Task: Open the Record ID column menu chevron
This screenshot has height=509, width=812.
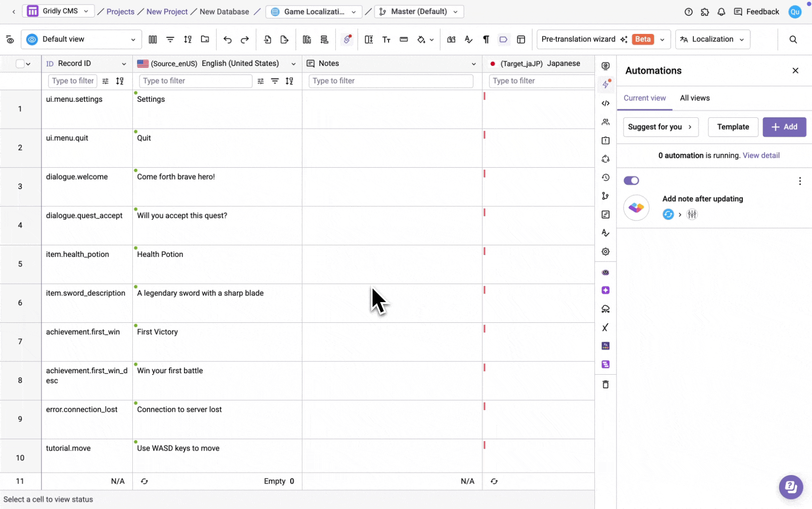Action: (124, 64)
